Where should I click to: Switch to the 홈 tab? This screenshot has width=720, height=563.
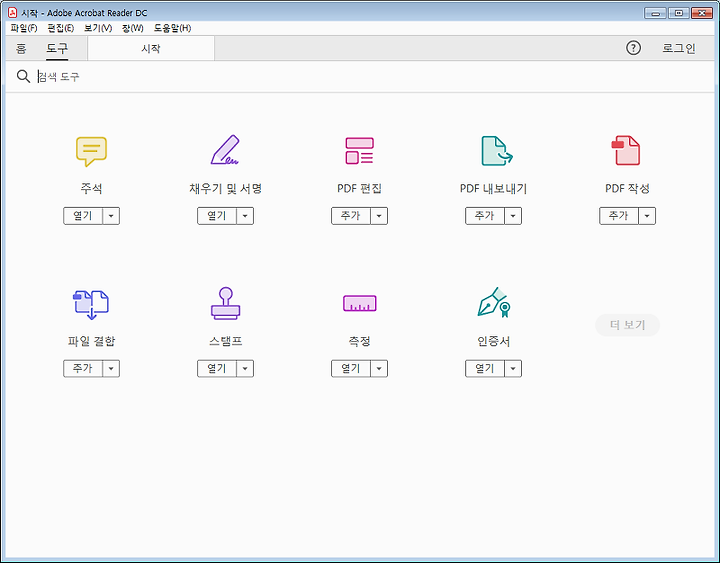[x=21, y=48]
